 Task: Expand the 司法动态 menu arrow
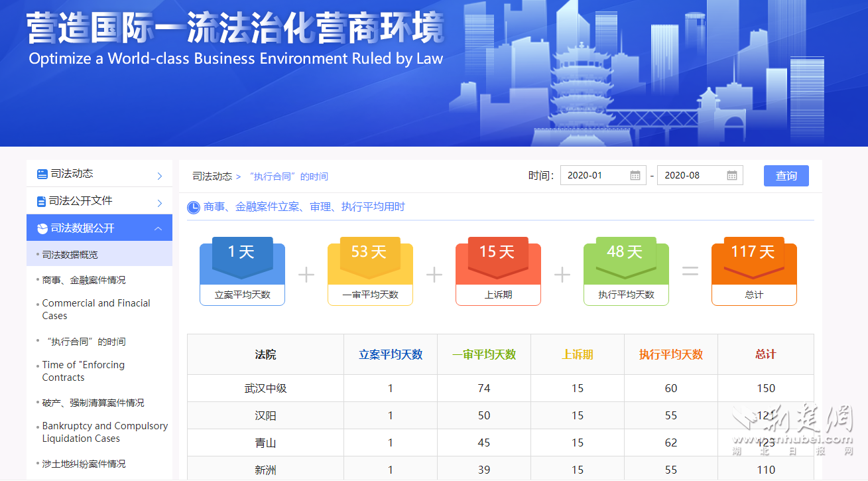pyautogui.click(x=159, y=176)
